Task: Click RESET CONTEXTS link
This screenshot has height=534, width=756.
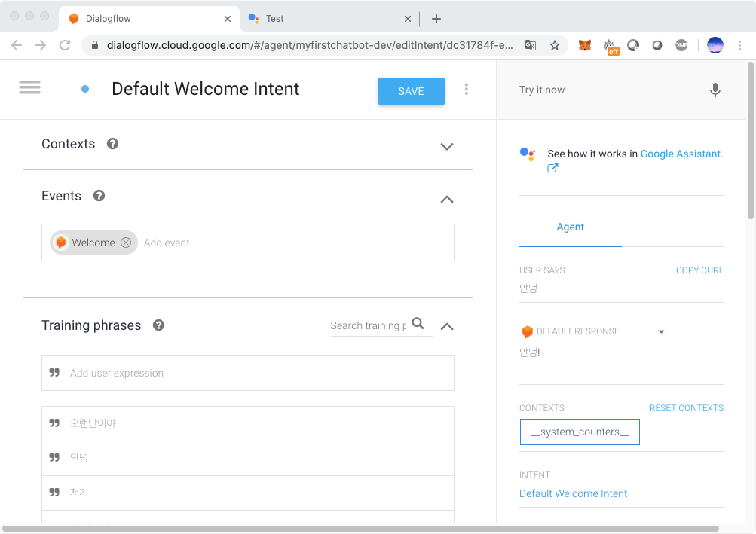Action: (687, 408)
